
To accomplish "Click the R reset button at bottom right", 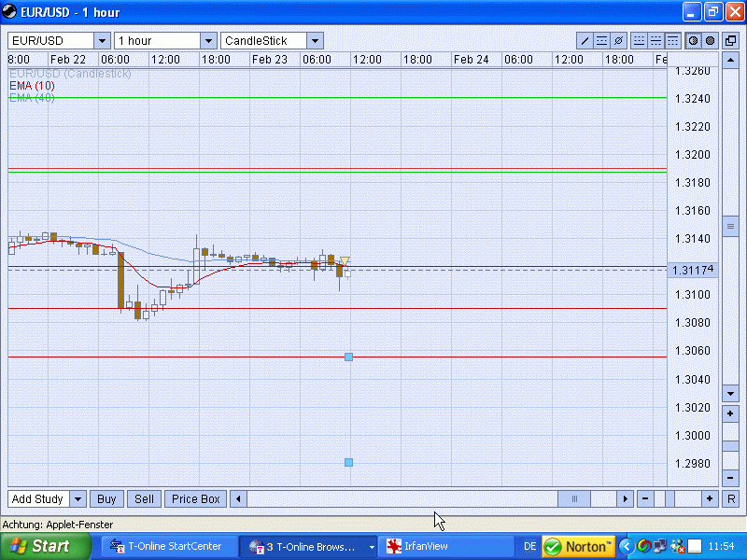I will point(730,499).
